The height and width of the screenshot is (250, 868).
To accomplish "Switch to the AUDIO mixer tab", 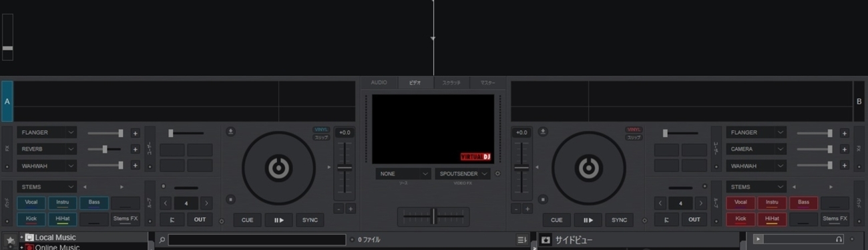I will [379, 83].
